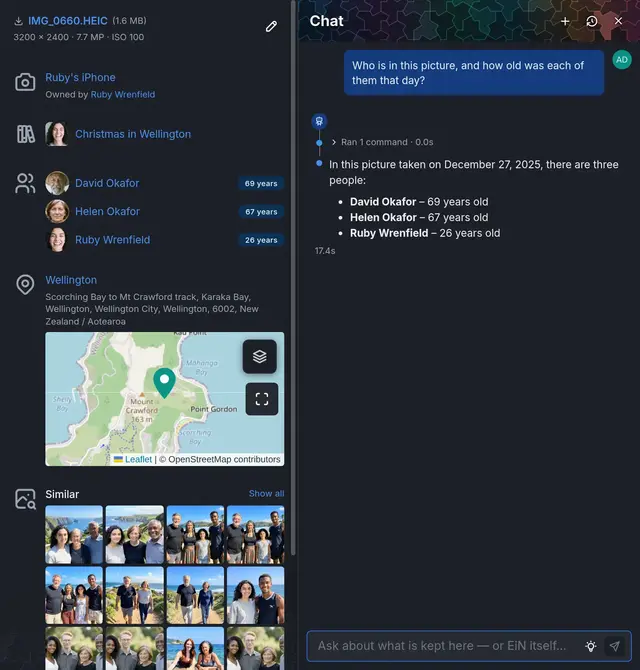Click the user's question message bubble
640x670 pixels.
coord(474,73)
